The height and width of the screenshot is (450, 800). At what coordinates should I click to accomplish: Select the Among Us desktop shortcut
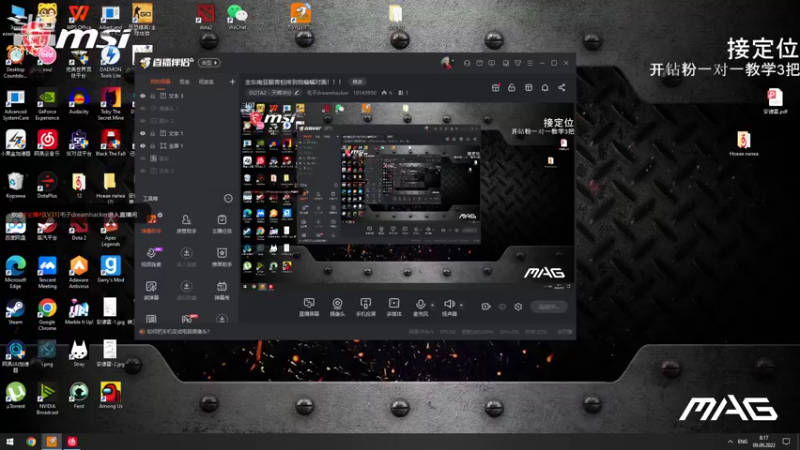point(111,396)
